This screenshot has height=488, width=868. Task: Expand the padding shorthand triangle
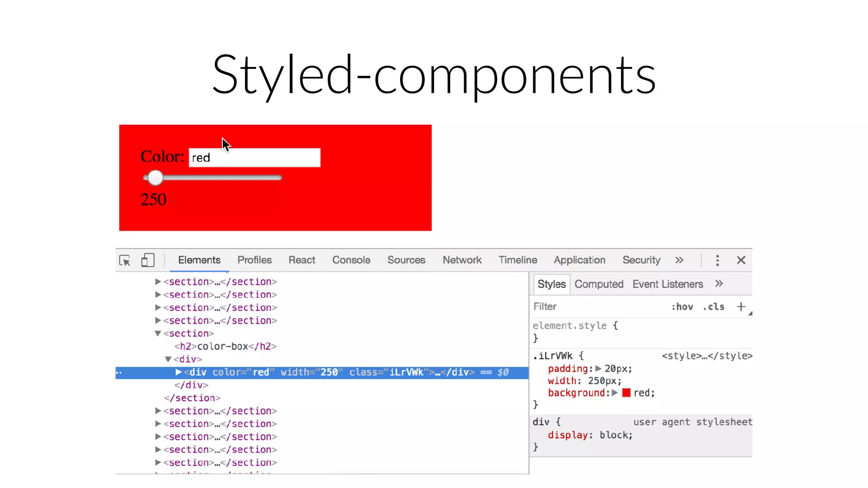pos(598,369)
